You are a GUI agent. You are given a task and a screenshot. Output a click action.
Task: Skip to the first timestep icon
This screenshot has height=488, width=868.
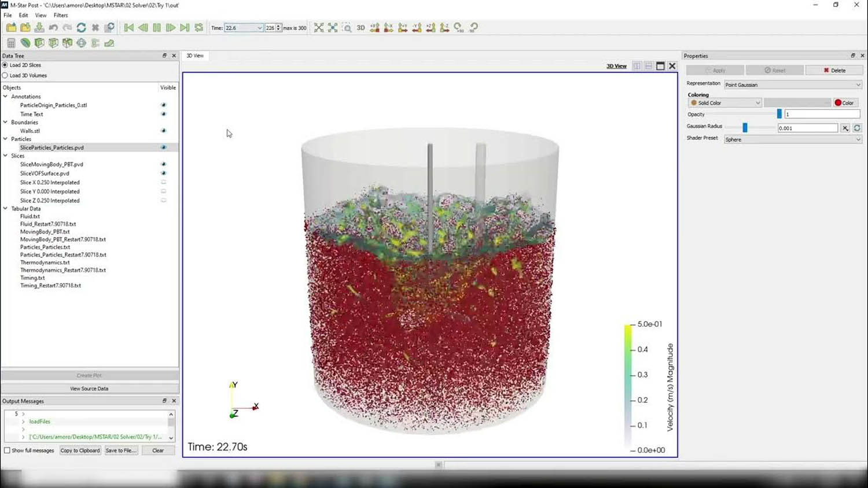pos(128,27)
